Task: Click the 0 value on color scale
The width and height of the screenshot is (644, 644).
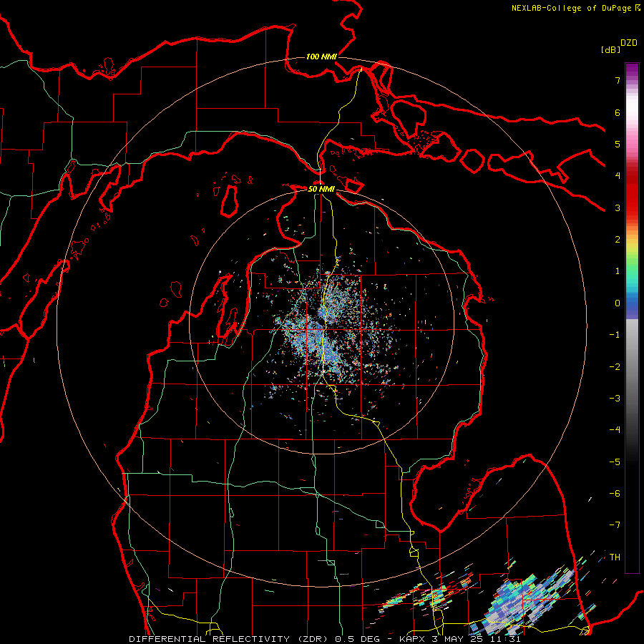Action: pos(618,303)
